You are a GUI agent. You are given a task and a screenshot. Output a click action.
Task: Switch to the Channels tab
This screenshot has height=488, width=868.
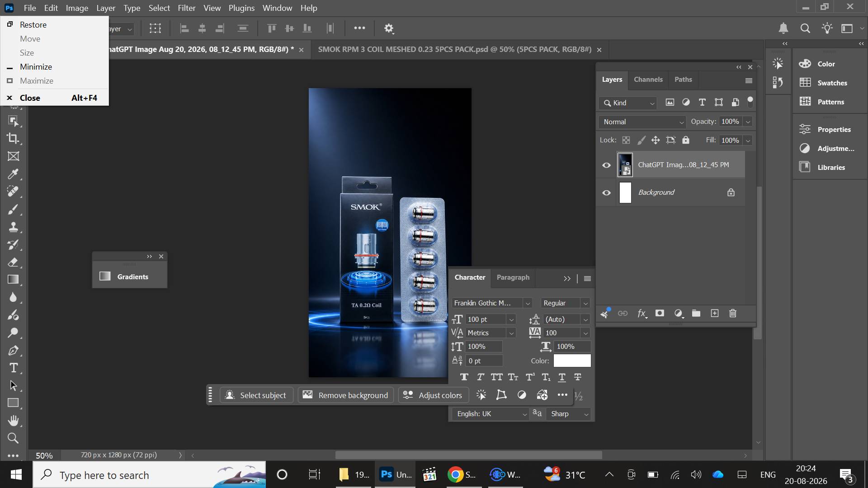(x=648, y=80)
